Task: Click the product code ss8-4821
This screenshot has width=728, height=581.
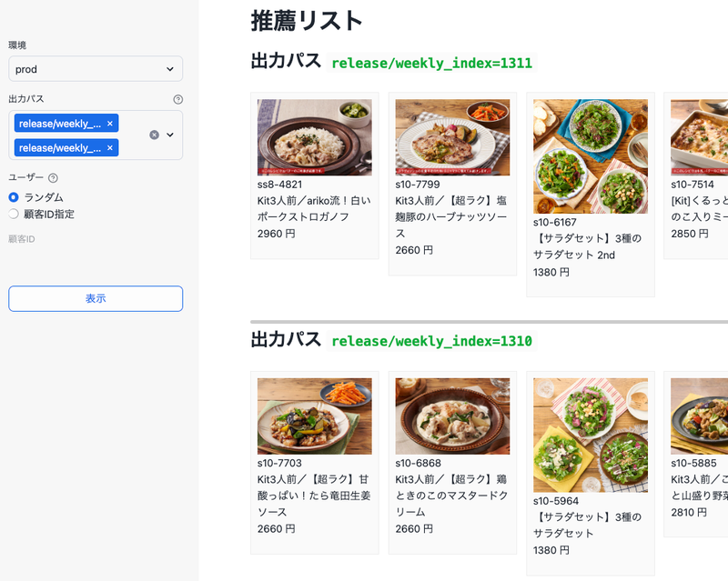Action: [x=279, y=185]
